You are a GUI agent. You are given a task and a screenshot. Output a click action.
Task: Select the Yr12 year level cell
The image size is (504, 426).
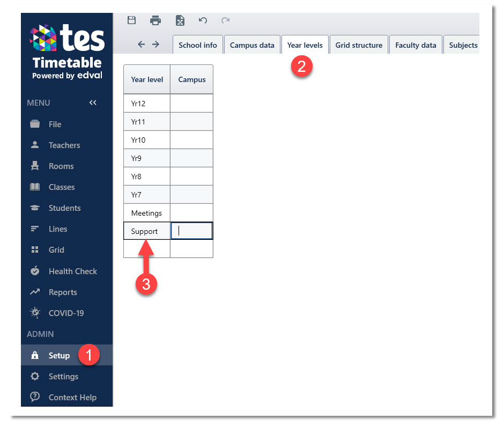[x=147, y=104]
